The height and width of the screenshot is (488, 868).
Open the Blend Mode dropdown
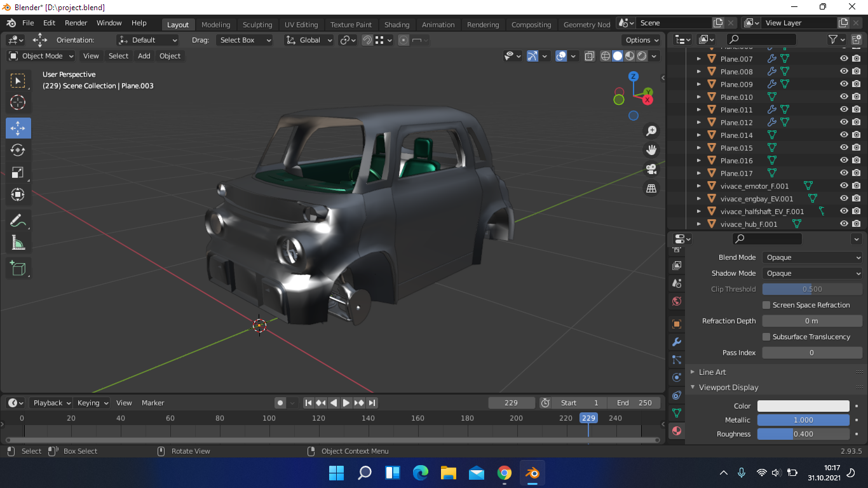pyautogui.click(x=812, y=257)
